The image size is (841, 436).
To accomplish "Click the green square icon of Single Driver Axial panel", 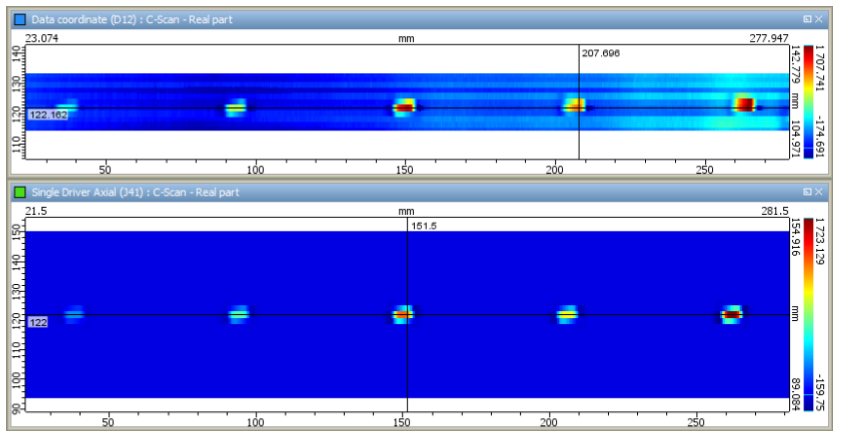I will pos(20,192).
